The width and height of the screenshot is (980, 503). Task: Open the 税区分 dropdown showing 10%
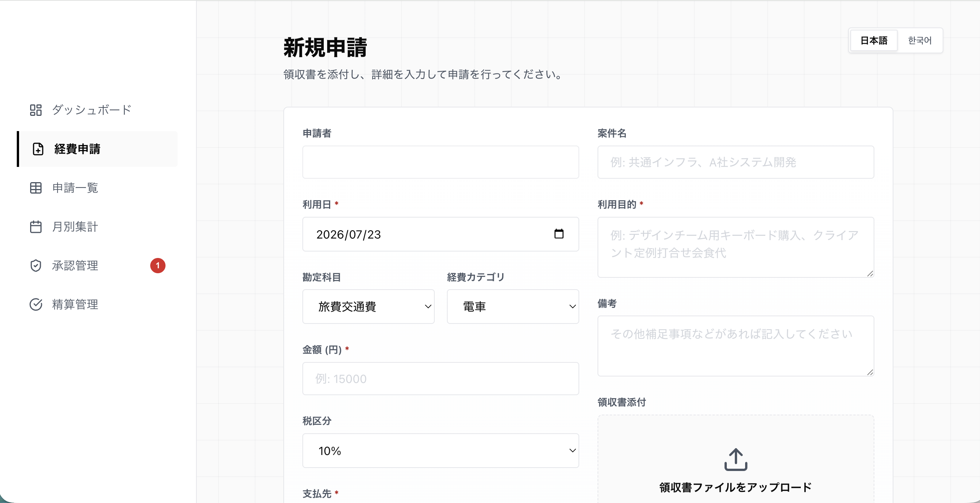(x=441, y=450)
